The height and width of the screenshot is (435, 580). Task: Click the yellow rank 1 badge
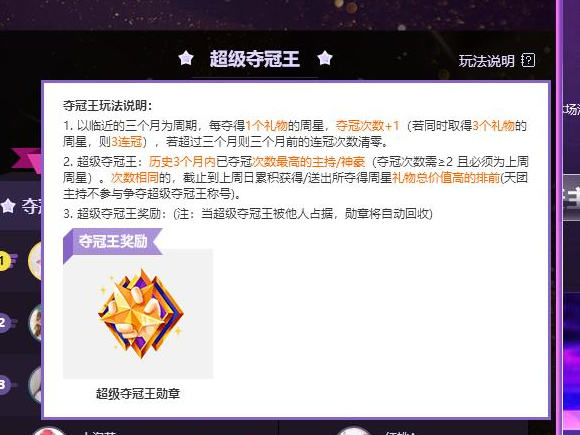click(4, 261)
